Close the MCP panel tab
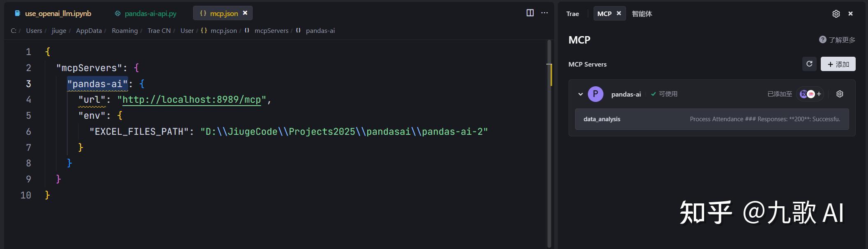 (619, 14)
